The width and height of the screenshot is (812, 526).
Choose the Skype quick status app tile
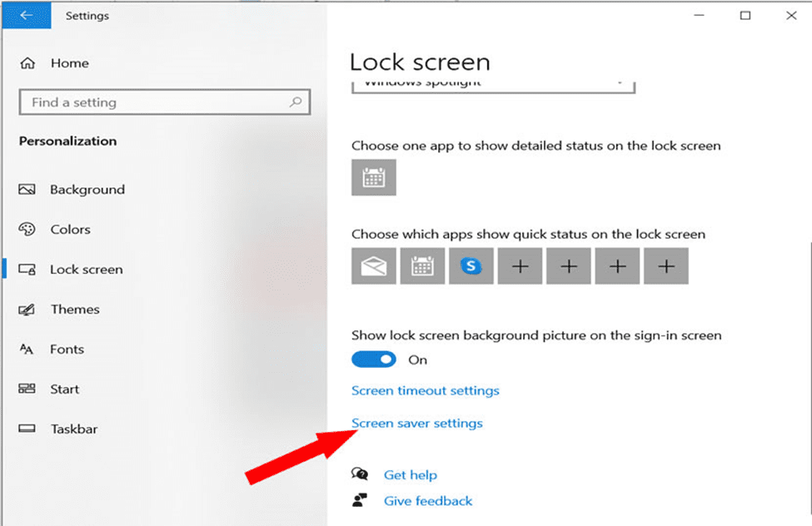(x=471, y=266)
